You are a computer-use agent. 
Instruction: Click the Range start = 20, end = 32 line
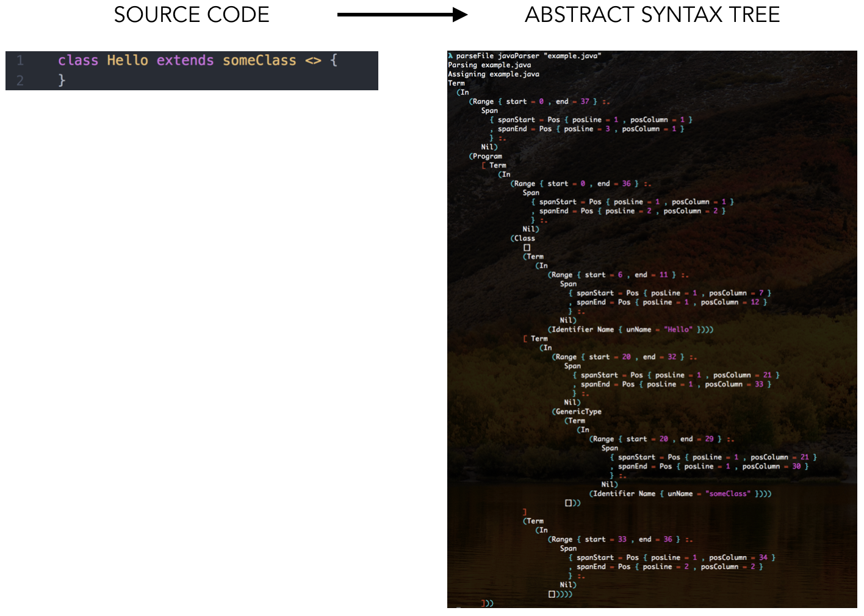coord(624,357)
